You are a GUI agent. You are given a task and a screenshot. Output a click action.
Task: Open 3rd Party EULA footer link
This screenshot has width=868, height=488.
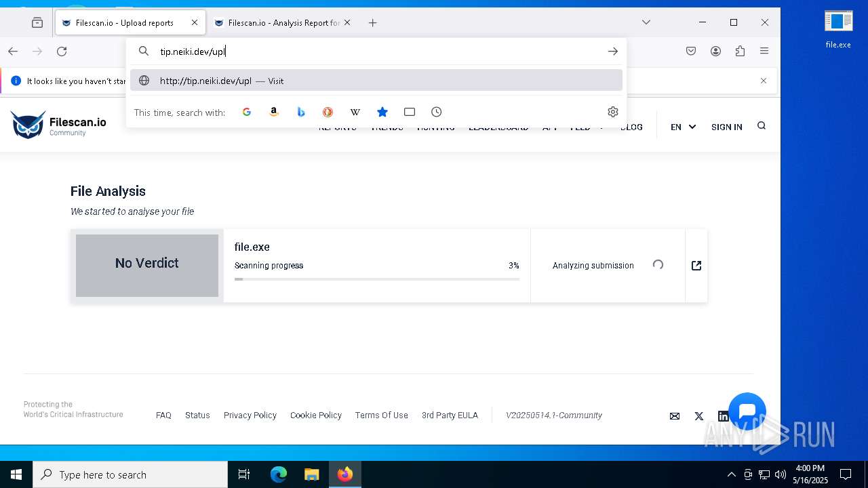click(x=450, y=415)
